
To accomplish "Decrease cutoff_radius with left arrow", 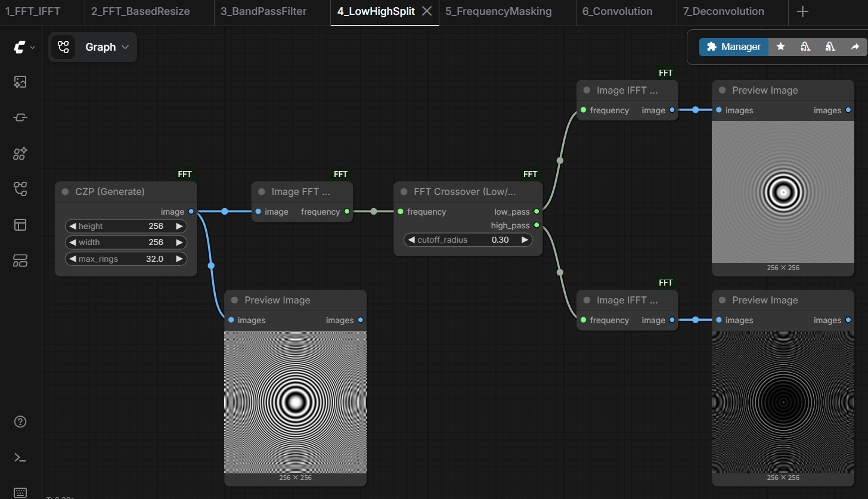I will click(411, 240).
